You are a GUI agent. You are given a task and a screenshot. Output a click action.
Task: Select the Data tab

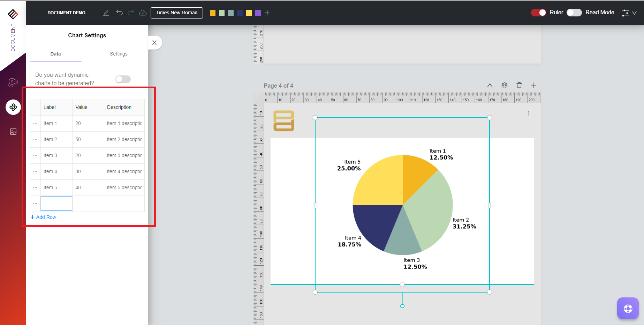click(55, 54)
